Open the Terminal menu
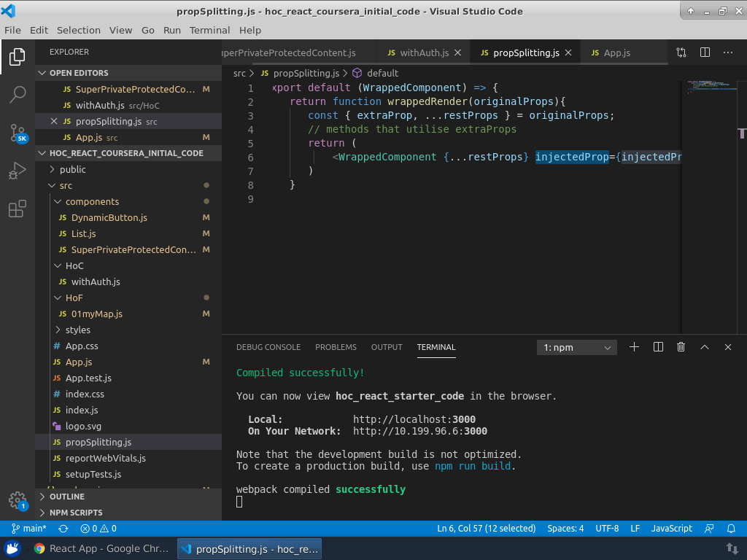Screen dimensions: 747x560 click(x=209, y=30)
